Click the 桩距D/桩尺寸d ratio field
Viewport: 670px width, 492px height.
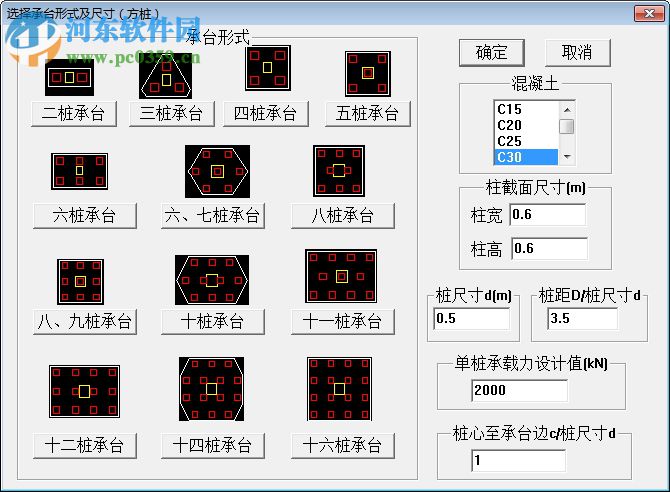(583, 318)
